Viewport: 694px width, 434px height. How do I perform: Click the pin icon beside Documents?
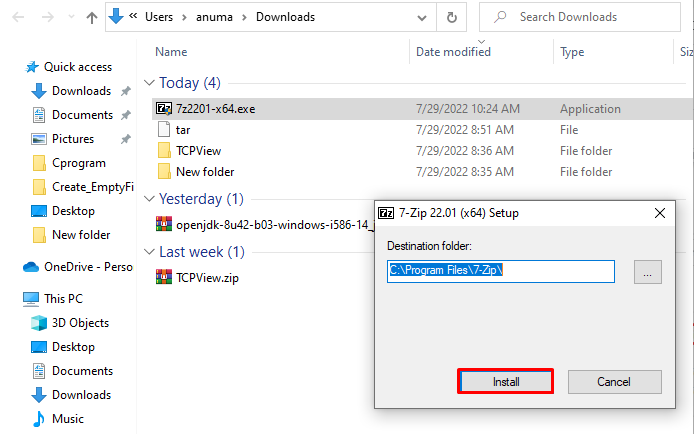126,115
